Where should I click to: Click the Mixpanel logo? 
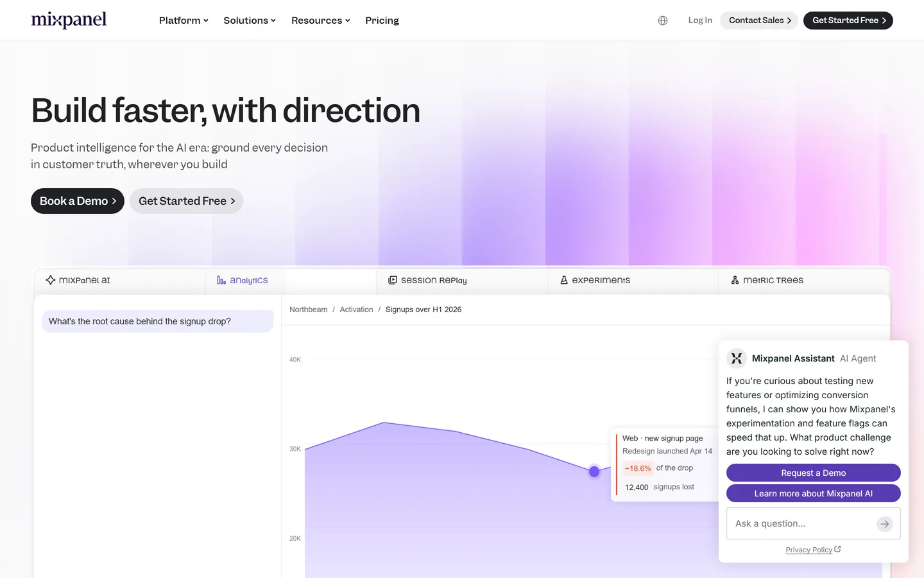point(69,20)
